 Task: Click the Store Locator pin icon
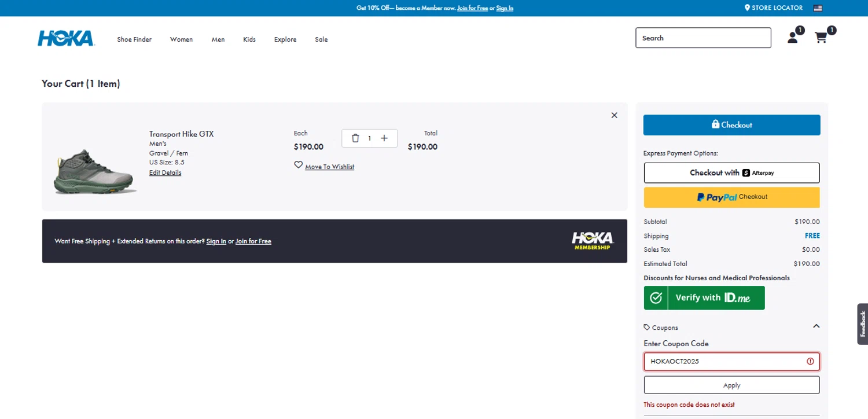pyautogui.click(x=747, y=8)
